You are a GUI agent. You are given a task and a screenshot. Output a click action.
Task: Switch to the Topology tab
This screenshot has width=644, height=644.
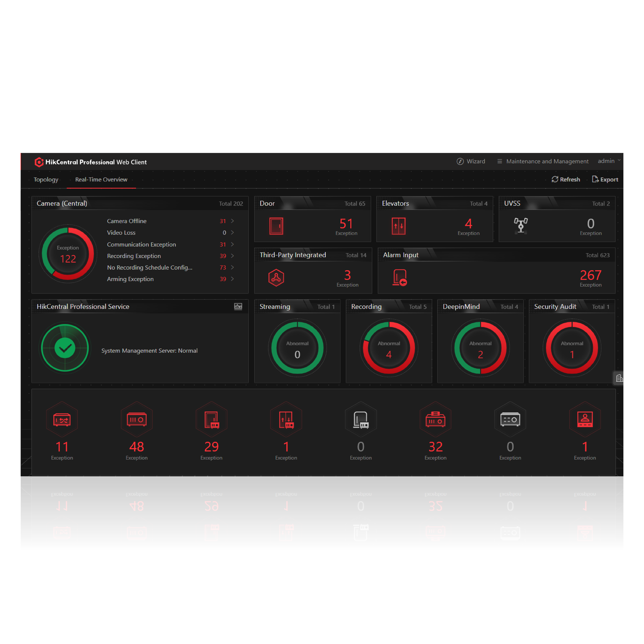click(x=46, y=180)
